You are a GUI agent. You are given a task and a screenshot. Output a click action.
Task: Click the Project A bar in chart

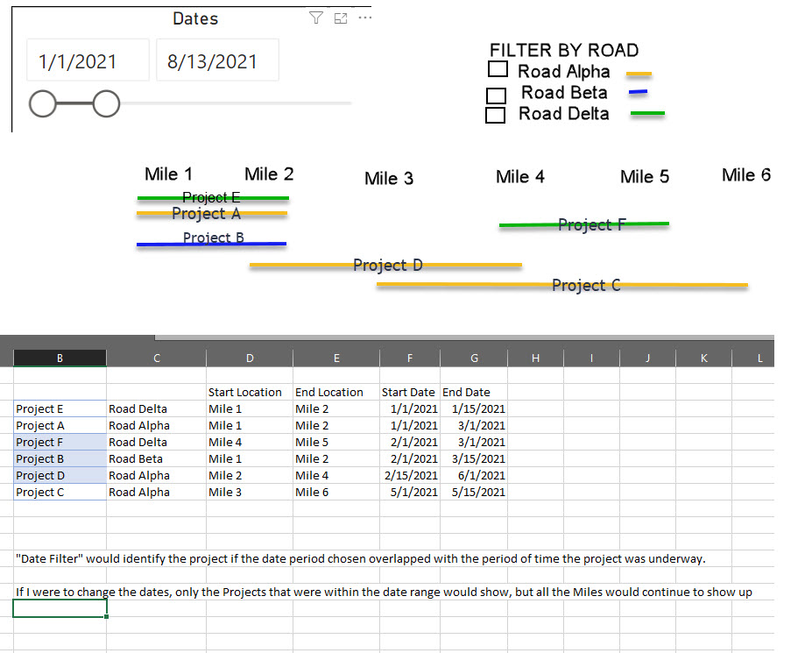point(212,213)
